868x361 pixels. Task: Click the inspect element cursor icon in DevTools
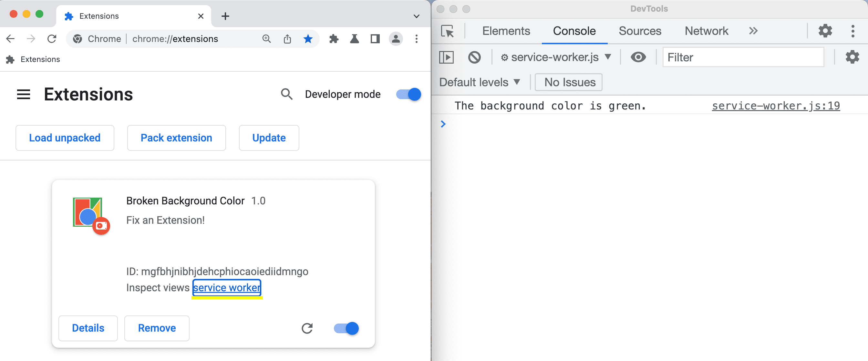(447, 31)
